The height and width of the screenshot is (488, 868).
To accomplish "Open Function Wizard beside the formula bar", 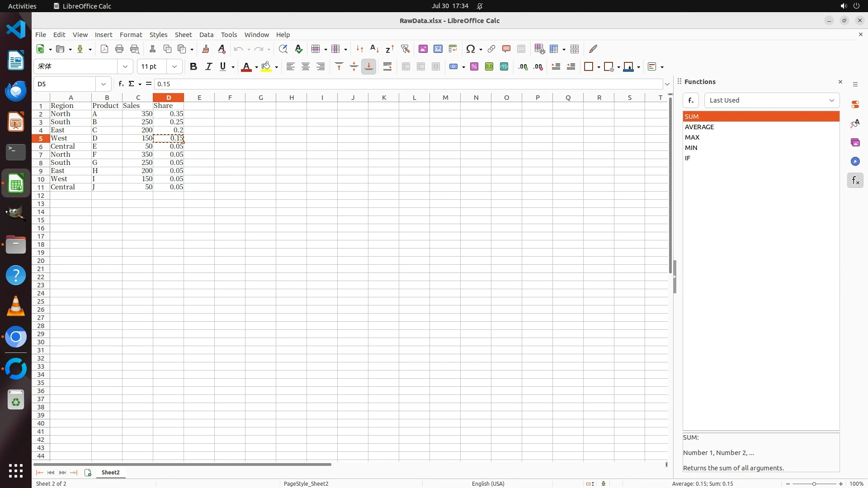I will click(121, 84).
